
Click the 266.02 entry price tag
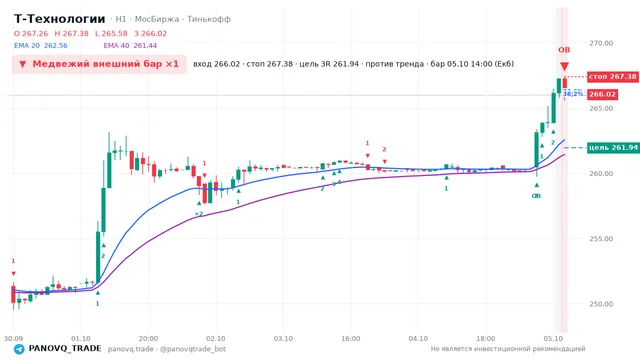[602, 95]
